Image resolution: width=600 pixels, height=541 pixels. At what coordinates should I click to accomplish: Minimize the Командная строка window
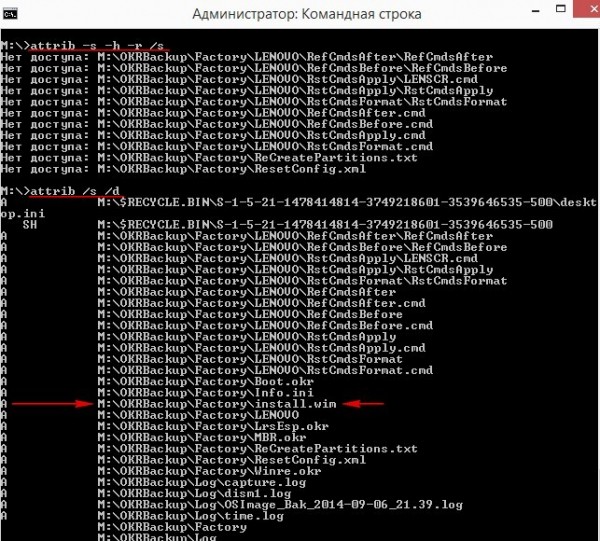536,11
